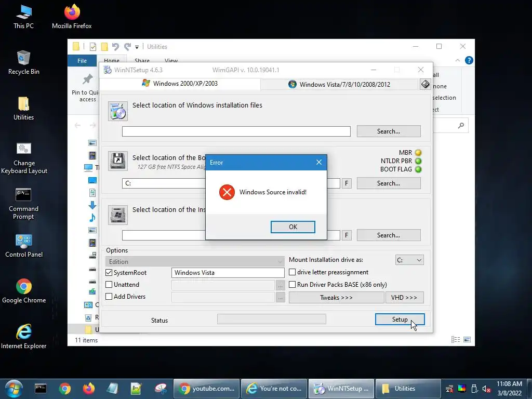Click the taskbar volume muted icon
Image resolution: width=532 pixels, height=399 pixels.
point(486,389)
